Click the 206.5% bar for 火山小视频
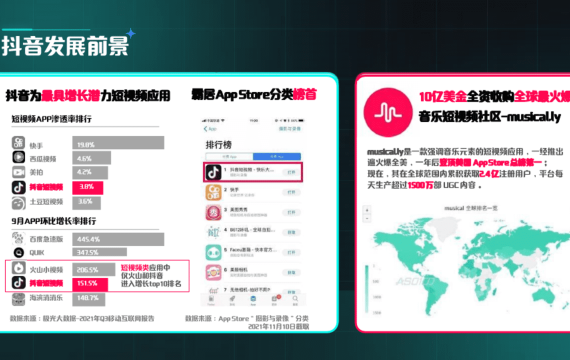The height and width of the screenshot is (360, 570). 94,269
